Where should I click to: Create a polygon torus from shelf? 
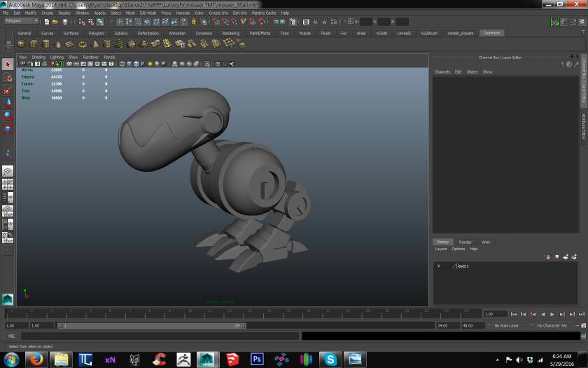point(82,44)
